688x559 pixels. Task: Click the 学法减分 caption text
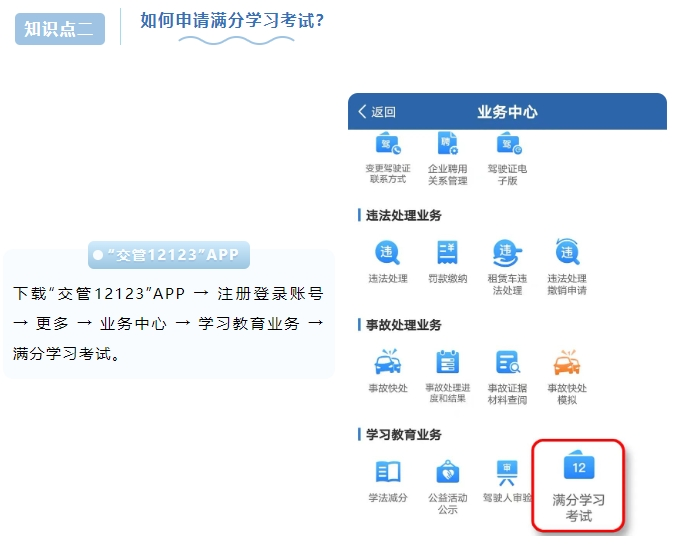(388, 498)
